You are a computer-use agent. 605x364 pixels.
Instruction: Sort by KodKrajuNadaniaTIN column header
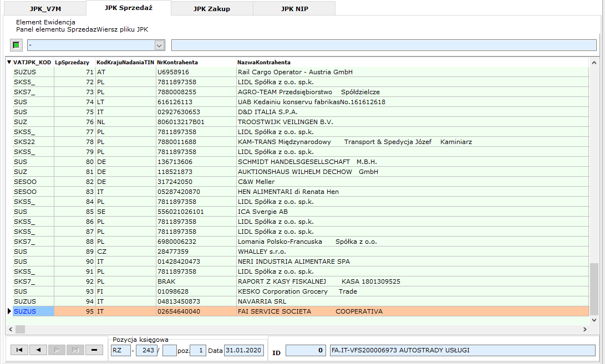pos(125,63)
